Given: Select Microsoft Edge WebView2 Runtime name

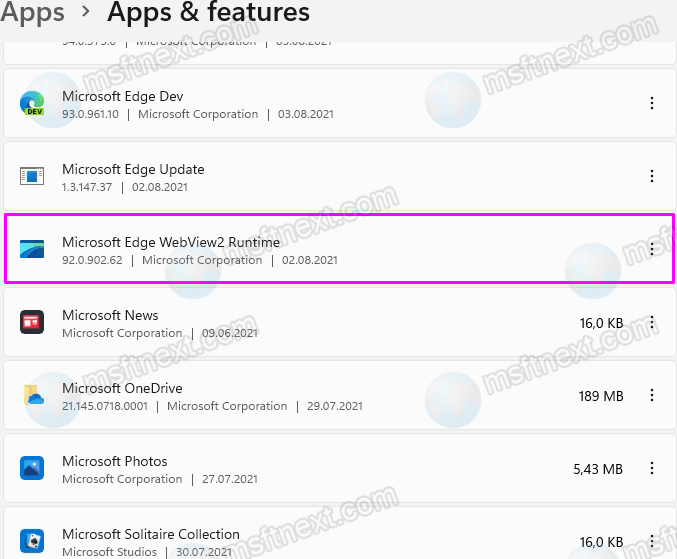Looking at the screenshot, I should click(171, 242).
